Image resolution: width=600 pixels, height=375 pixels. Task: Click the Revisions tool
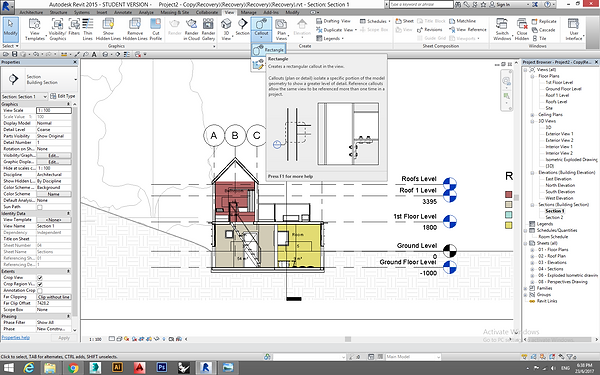tap(429, 29)
